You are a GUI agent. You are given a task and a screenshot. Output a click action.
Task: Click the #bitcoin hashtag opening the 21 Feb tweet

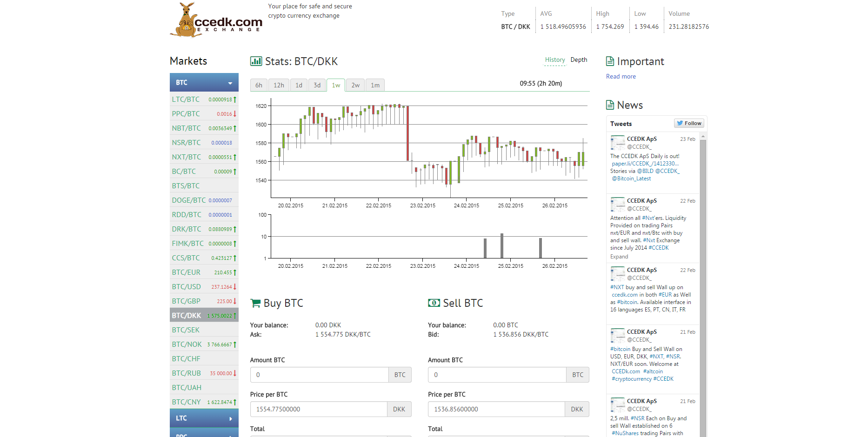[621, 349]
